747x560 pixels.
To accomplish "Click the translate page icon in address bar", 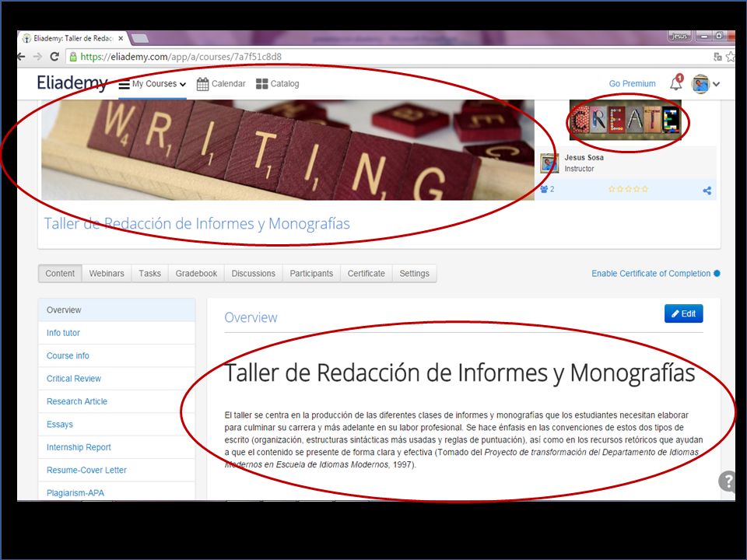I will pos(718,57).
